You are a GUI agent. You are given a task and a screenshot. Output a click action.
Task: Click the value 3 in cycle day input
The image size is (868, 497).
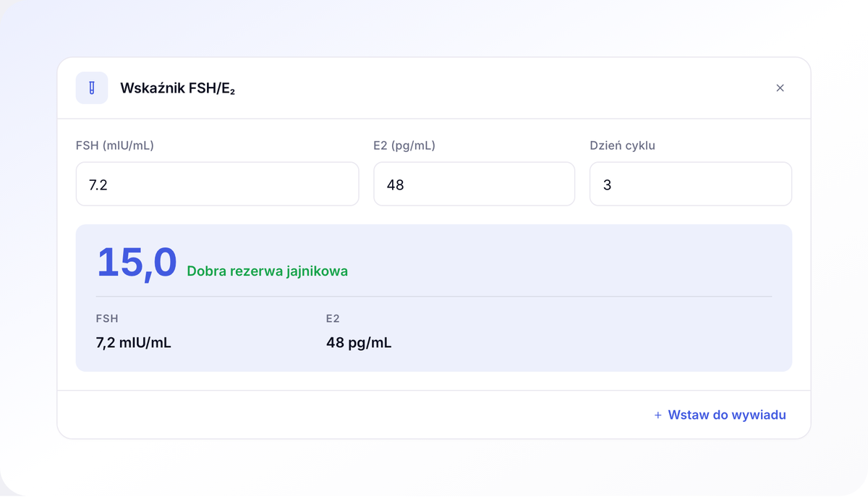[x=608, y=185]
